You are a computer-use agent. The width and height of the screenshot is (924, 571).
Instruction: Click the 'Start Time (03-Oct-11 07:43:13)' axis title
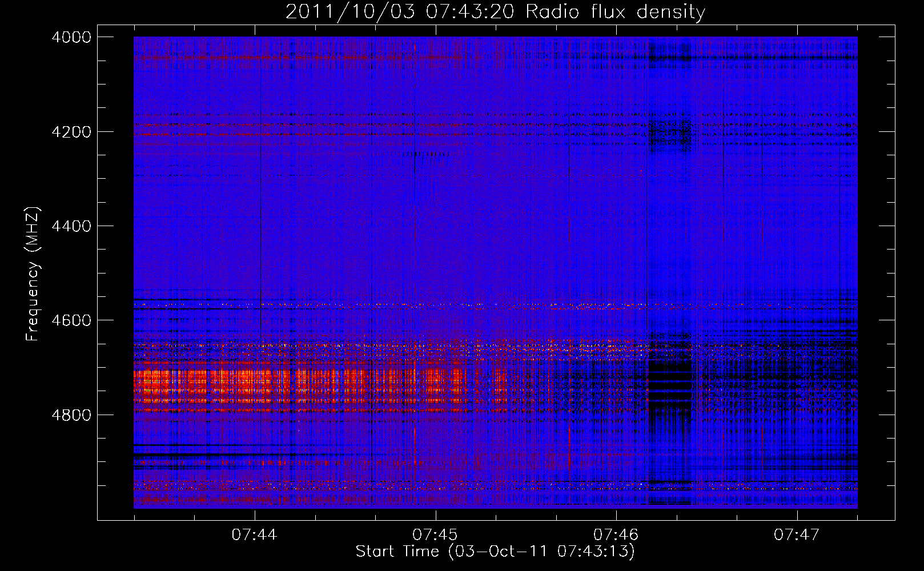(495, 552)
